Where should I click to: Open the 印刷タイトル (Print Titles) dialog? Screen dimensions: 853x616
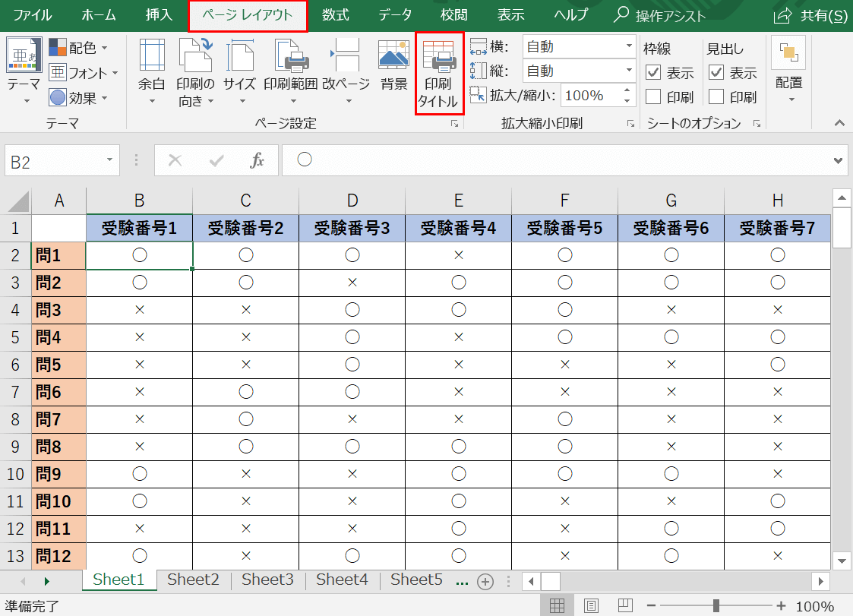pos(439,72)
